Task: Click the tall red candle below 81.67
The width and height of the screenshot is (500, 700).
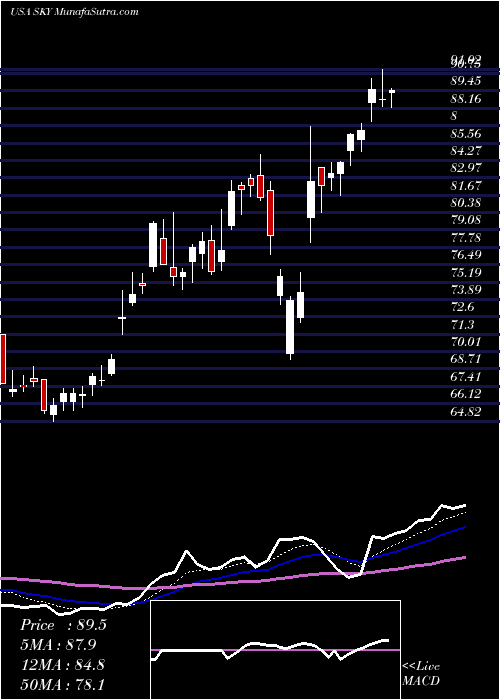Action: pos(271,213)
